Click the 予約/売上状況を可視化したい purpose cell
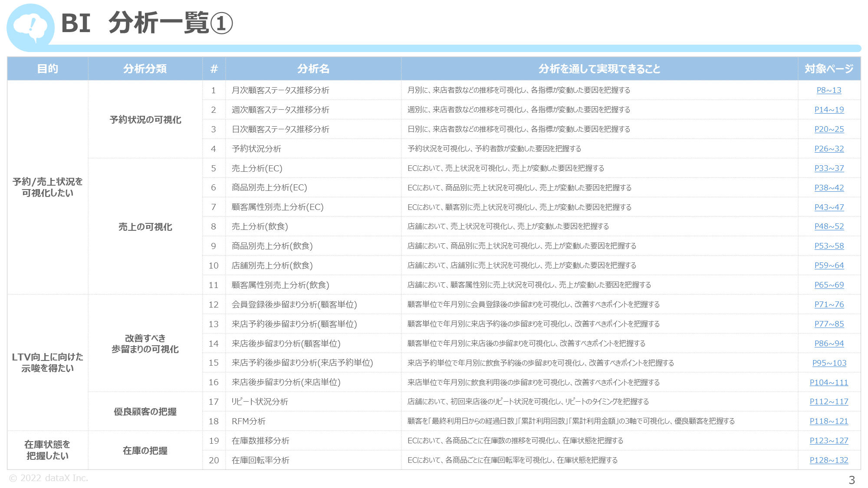868x488 pixels. point(48,187)
